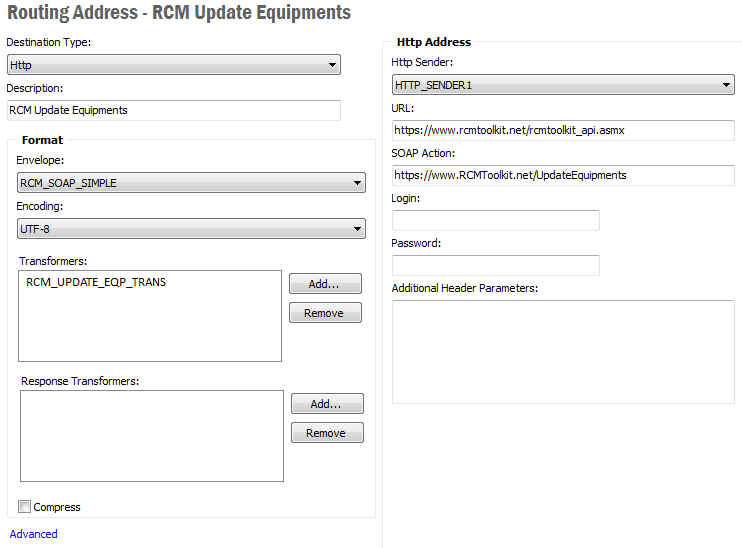Click Remove button beside Transformers list

point(325,313)
